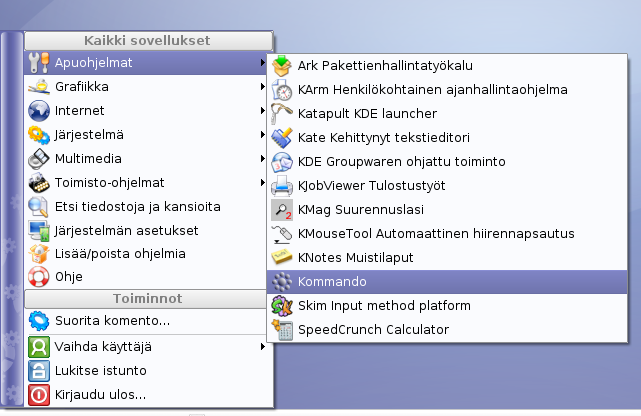Click the KDE Groupware icon
The height and width of the screenshot is (416, 641).
282,162
